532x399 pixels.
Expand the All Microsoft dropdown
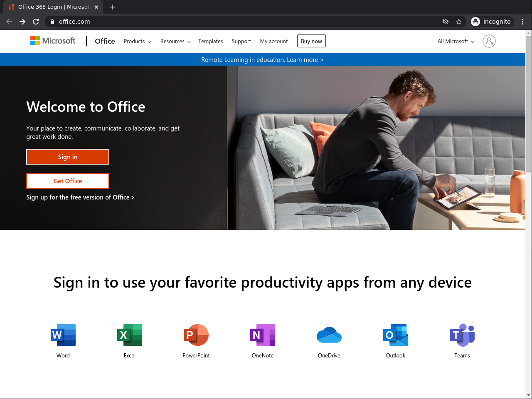pyautogui.click(x=456, y=42)
